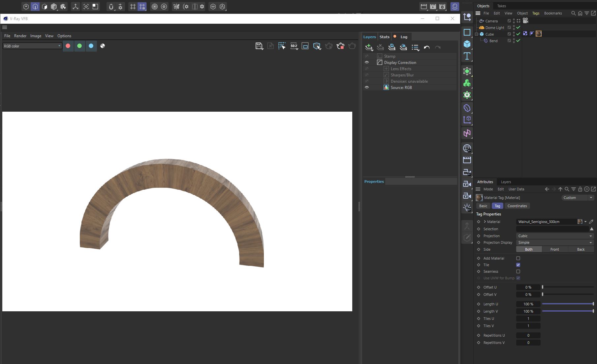Enable the Seamless checkbox
The width and height of the screenshot is (597, 364).
click(x=518, y=271)
